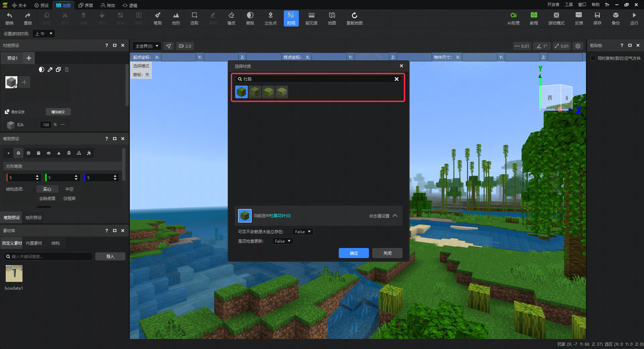Screen dimensions: 644x349
Task: Select the hemisphere brush shape
Action: (49, 153)
